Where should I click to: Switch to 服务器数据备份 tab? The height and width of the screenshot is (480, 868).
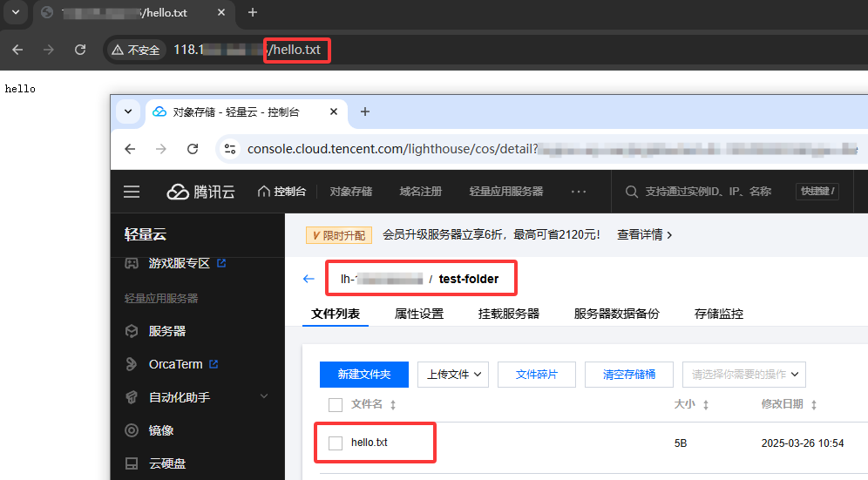(x=617, y=314)
